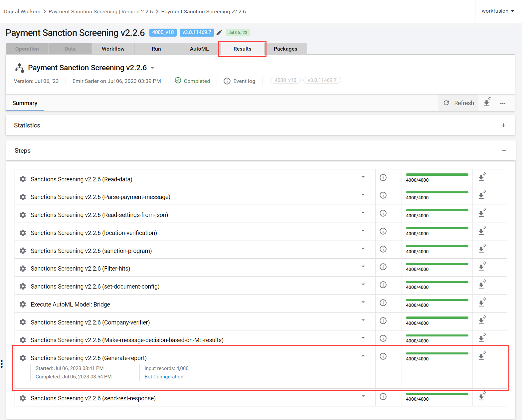
Task: Open Payment Sanction Screening Version 2.2.6 breadcrumb
Action: tap(101, 11)
